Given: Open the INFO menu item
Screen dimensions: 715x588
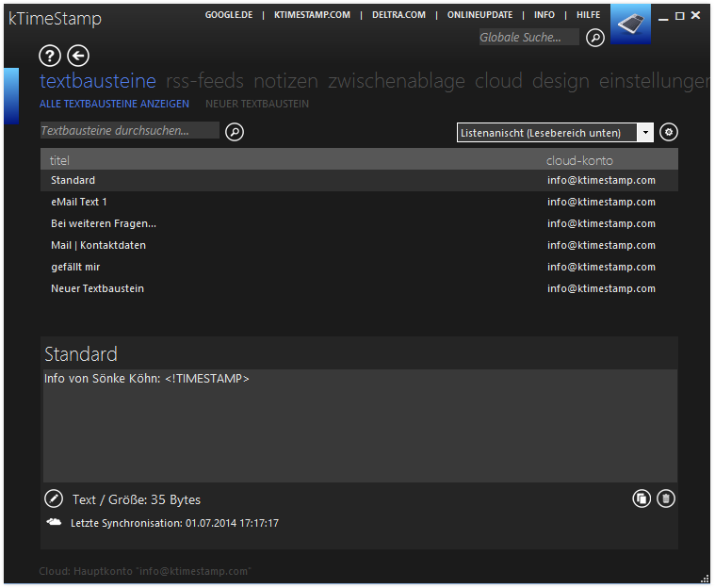Looking at the screenshot, I should point(544,14).
